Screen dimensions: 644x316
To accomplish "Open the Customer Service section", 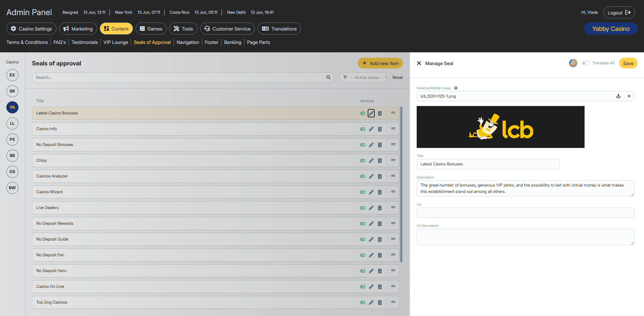I will [x=227, y=29].
